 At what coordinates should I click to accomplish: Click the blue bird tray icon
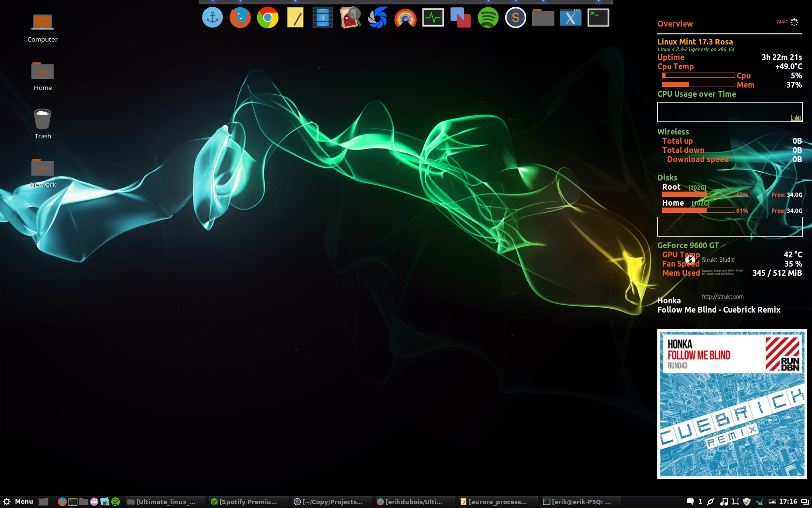tap(760, 502)
